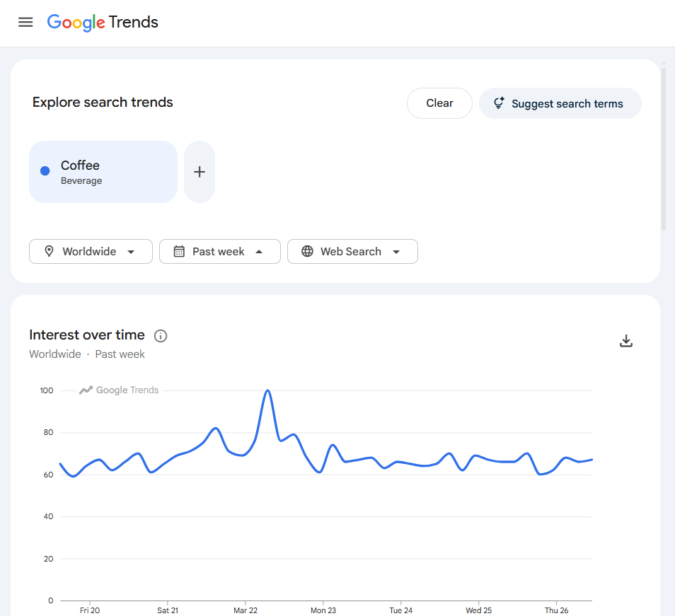The image size is (675, 616).
Task: Open the Web Search category dropdown
Action: coord(352,251)
